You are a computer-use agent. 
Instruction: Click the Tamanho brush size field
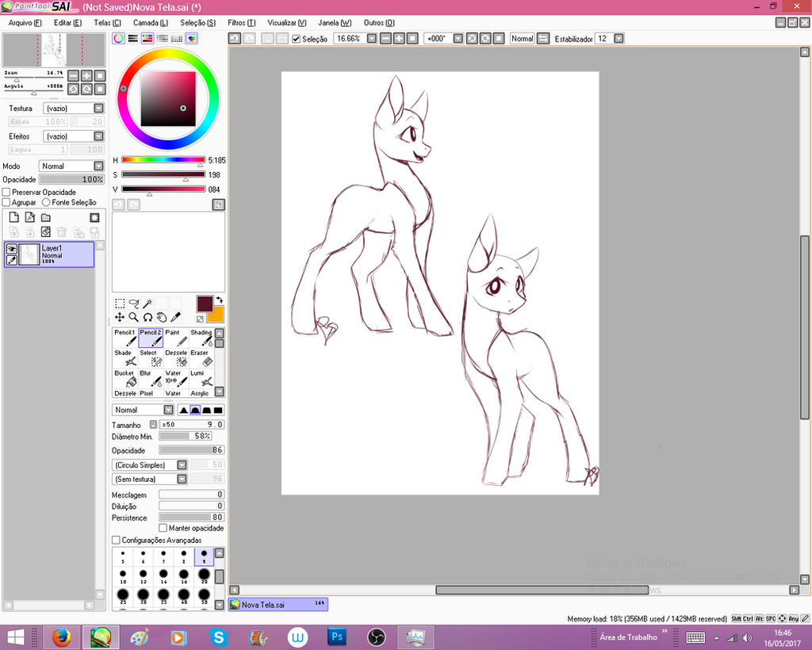click(x=192, y=424)
